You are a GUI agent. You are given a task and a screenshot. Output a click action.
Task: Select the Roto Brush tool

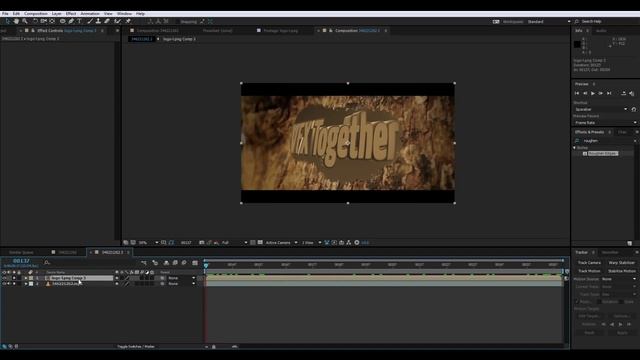point(118,21)
